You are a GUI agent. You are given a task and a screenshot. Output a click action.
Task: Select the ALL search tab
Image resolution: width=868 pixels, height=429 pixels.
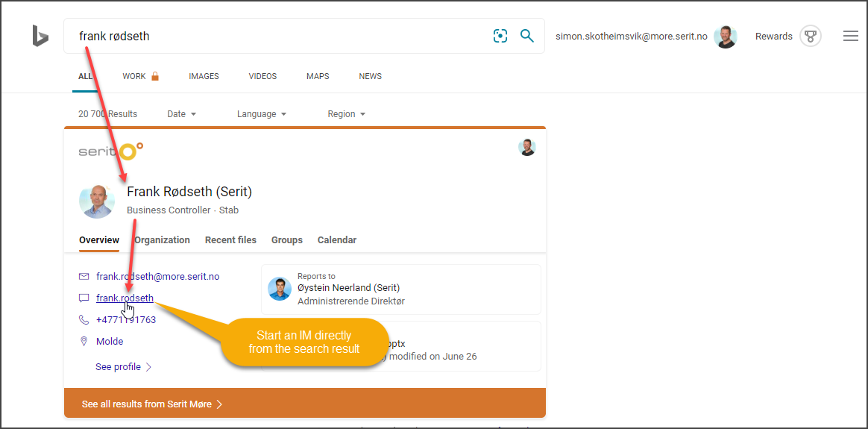(85, 76)
